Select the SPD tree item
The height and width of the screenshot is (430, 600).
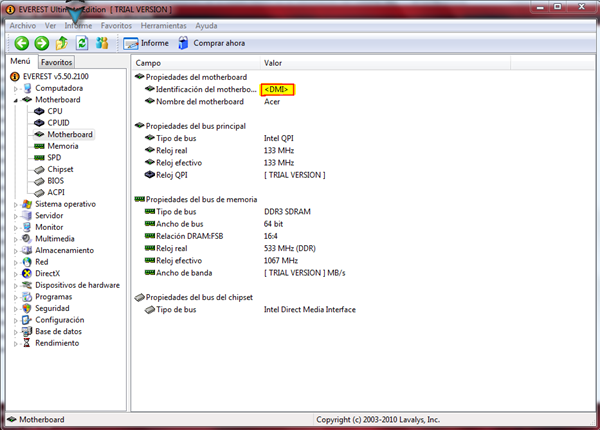[x=56, y=158]
